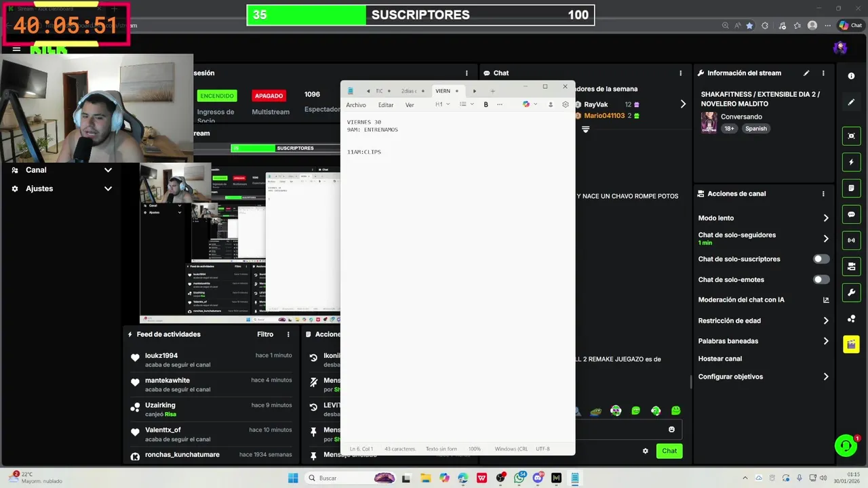Screen dimensions: 868x488
Task: Open the broadcast signal icon in right sidebar
Action: click(851, 241)
